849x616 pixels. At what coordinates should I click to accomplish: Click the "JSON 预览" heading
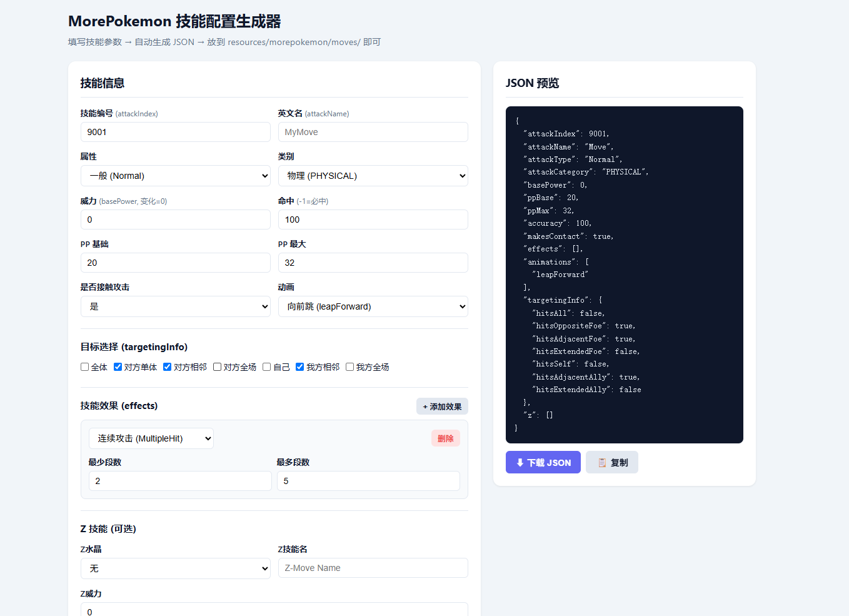[532, 83]
